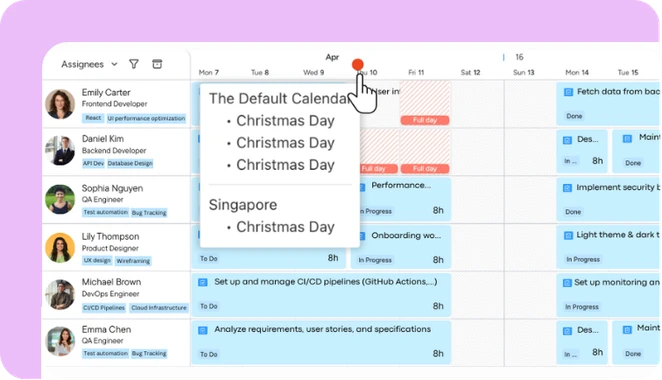Open Sophia Nguyen's profile photo
Image resolution: width=662 pixels, height=380 pixels.
(x=60, y=199)
